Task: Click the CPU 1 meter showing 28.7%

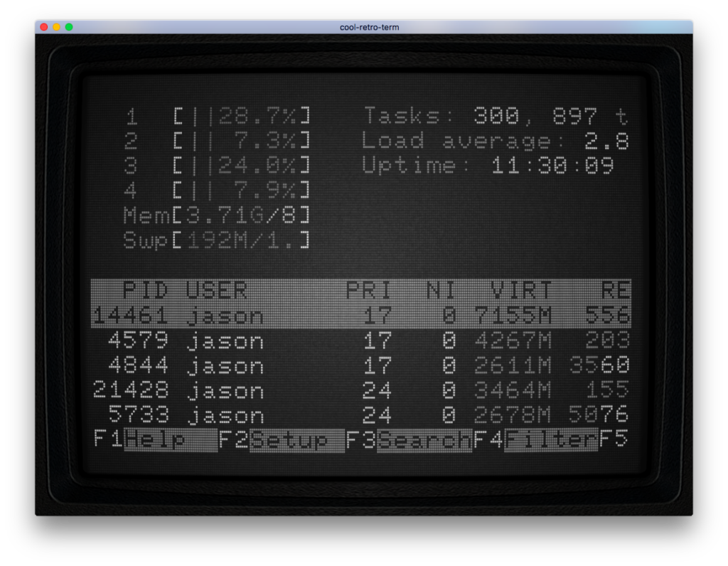Action: [x=218, y=116]
